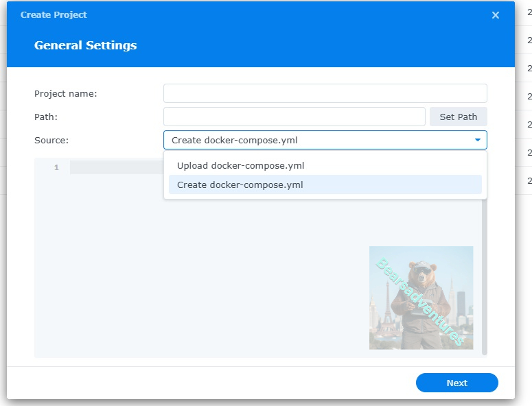Click the Next button

tap(456, 383)
